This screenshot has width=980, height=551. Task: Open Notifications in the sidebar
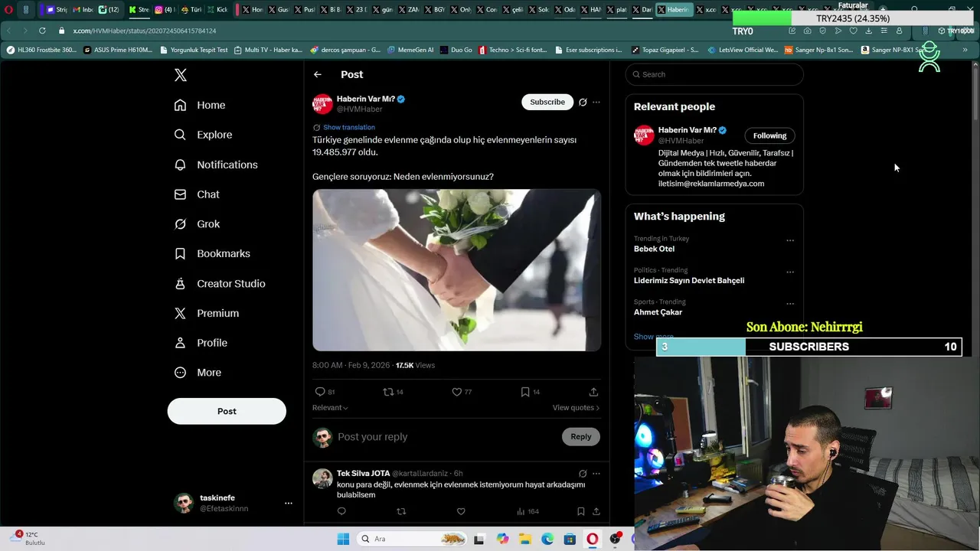216,165
